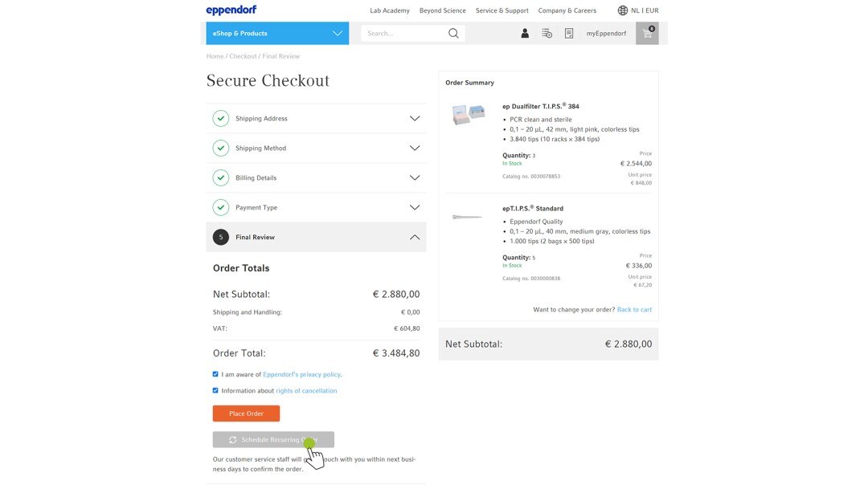Toggle the rights of cancellation checkbox
Viewport: 868px width, 489px height.
[x=215, y=391]
